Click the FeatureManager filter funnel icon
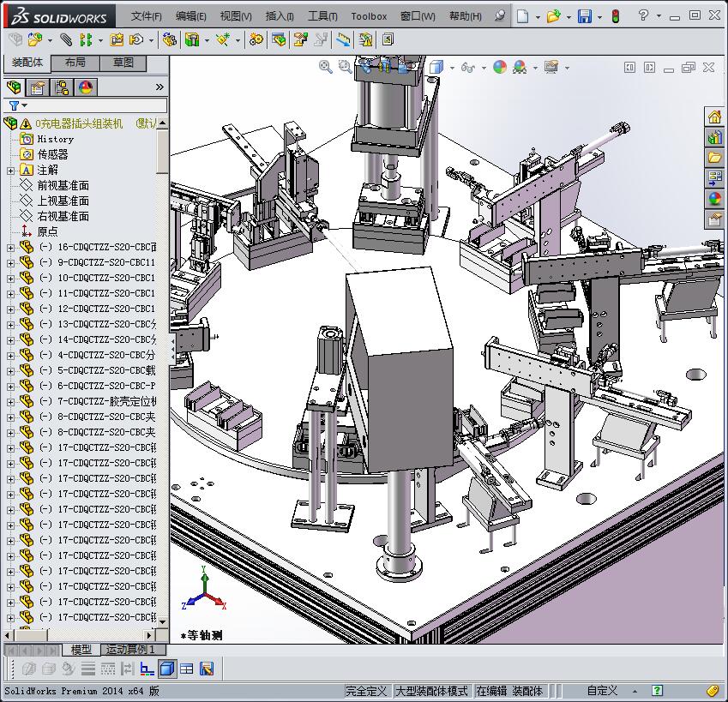Image resolution: width=728 pixels, height=702 pixels. coord(14,105)
